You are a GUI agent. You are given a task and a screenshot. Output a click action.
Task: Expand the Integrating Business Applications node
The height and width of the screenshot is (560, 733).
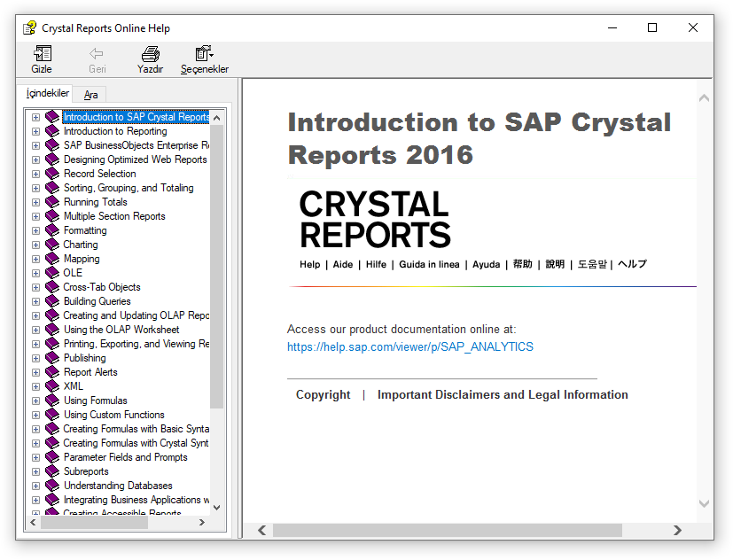click(35, 500)
